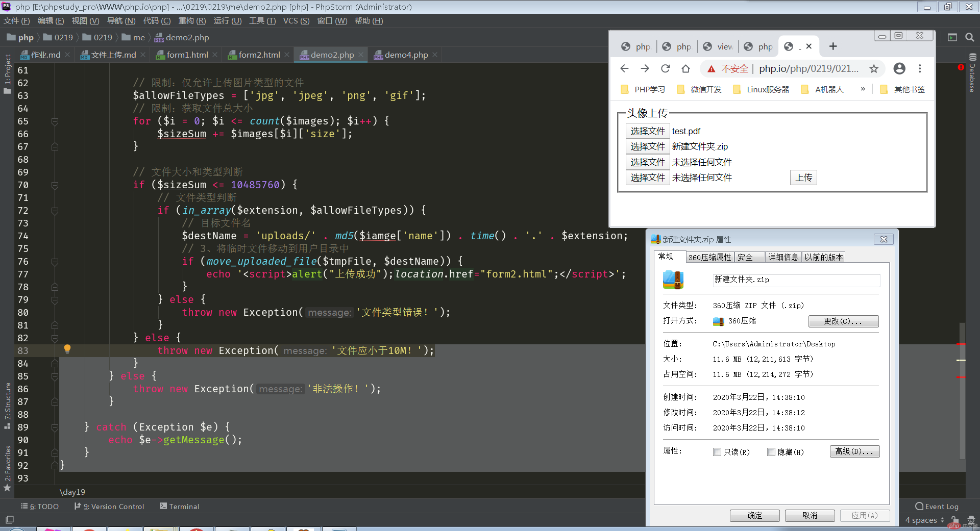
Task: Toggle the file read-only lock icon
Action: click(x=954, y=520)
